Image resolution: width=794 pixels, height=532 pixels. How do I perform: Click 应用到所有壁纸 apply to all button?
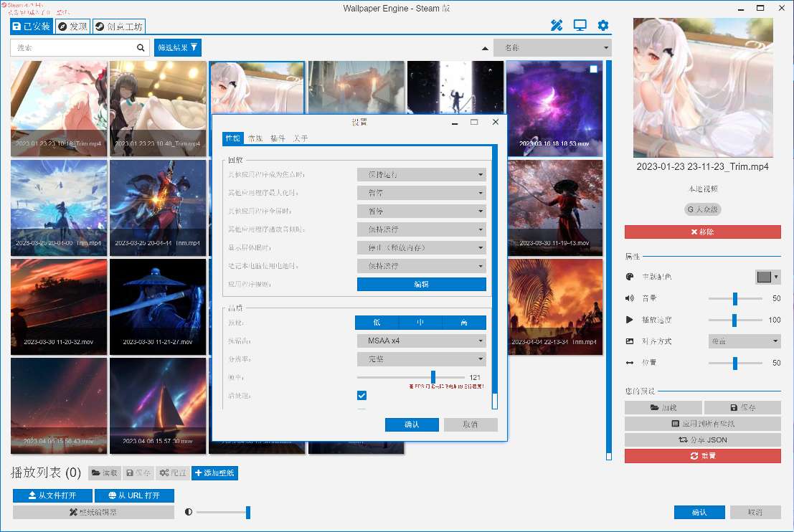(703, 424)
